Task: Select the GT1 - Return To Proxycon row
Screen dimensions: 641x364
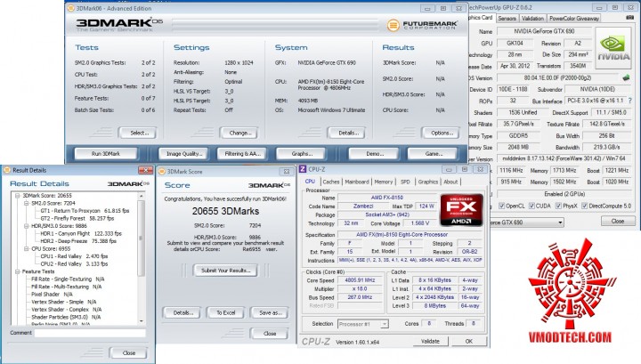Action: coord(85,211)
